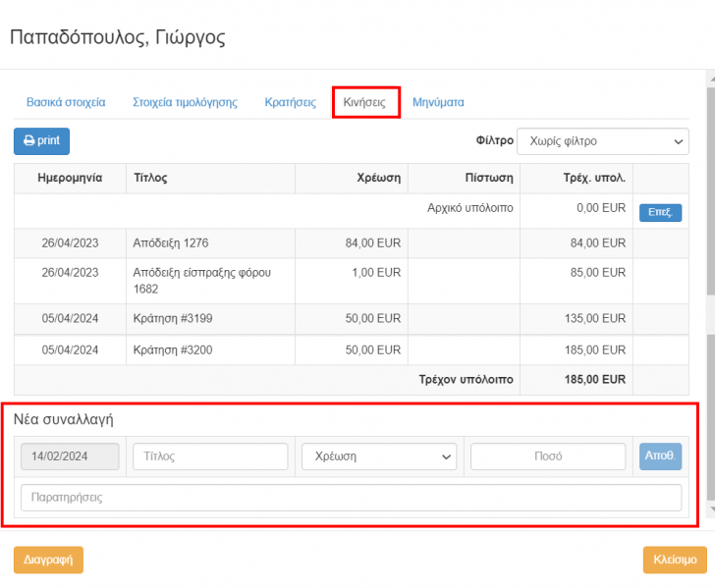Go to the Κρατήσεις tab
715x588 pixels.
click(290, 102)
